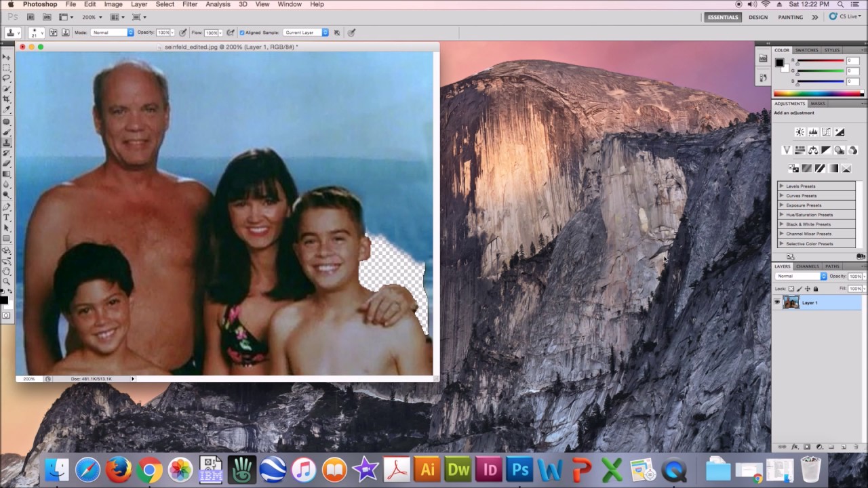
Task: Toggle tablet pressure for opacity
Action: [182, 33]
